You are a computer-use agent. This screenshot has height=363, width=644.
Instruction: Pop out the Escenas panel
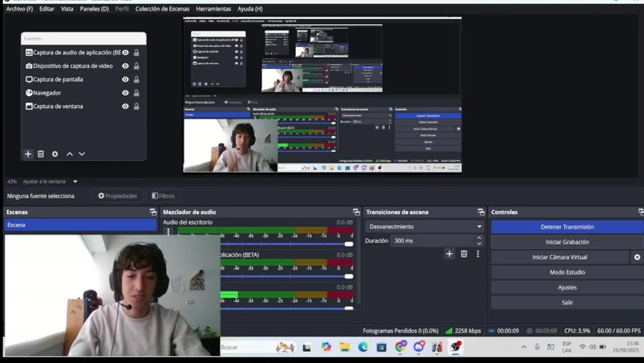coord(153,212)
